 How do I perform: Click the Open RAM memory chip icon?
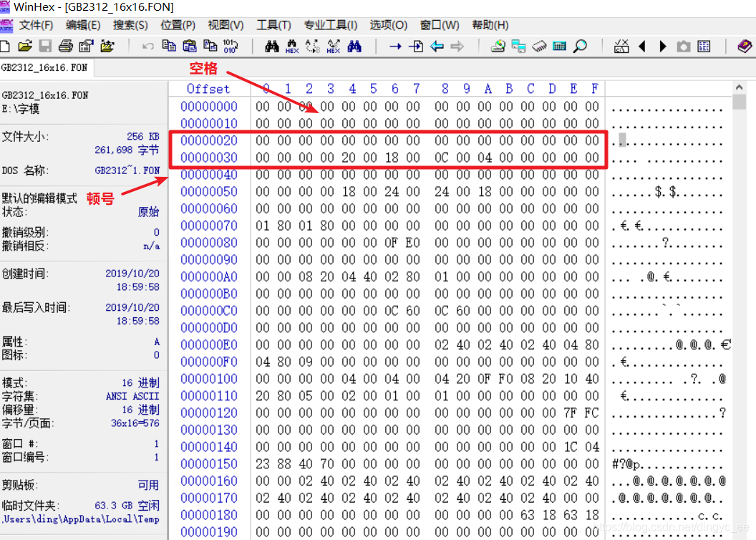click(x=539, y=47)
